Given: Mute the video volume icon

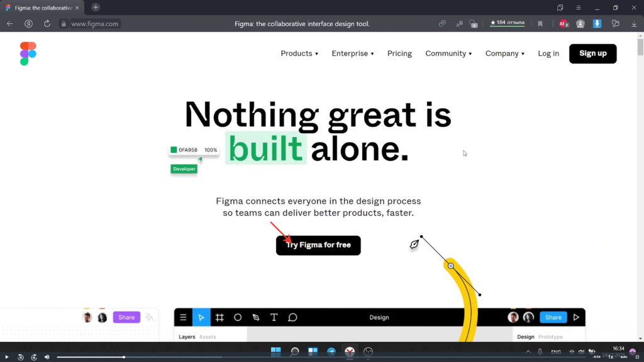Looking at the screenshot, I should 47,357.
